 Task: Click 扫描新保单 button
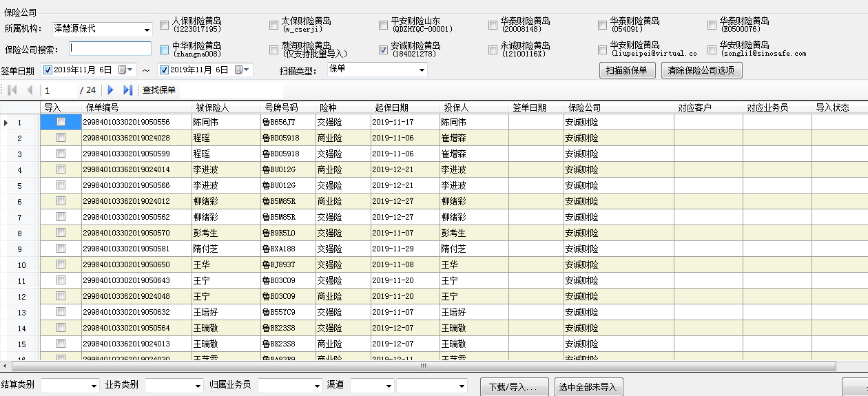coord(627,70)
